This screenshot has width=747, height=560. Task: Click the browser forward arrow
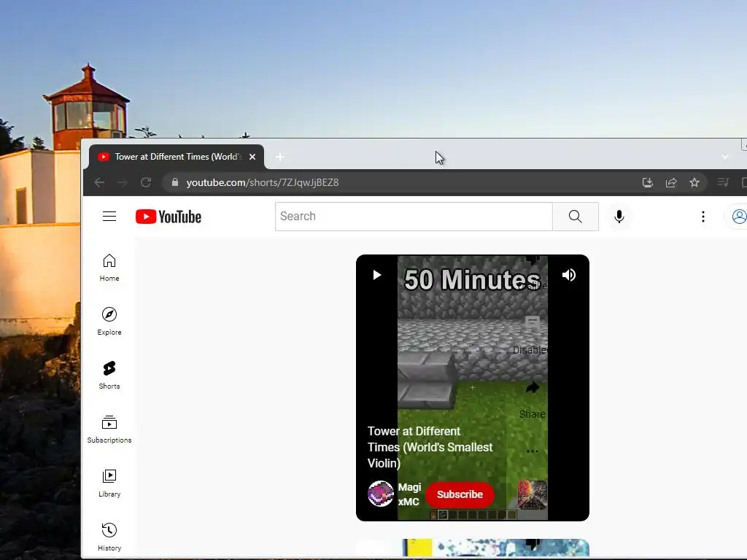pyautogui.click(x=123, y=182)
